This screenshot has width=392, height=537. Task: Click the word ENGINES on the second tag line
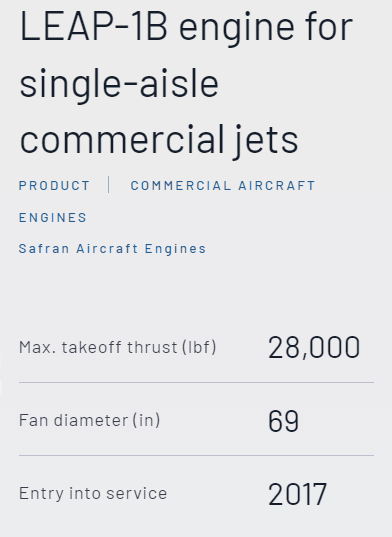[53, 217]
